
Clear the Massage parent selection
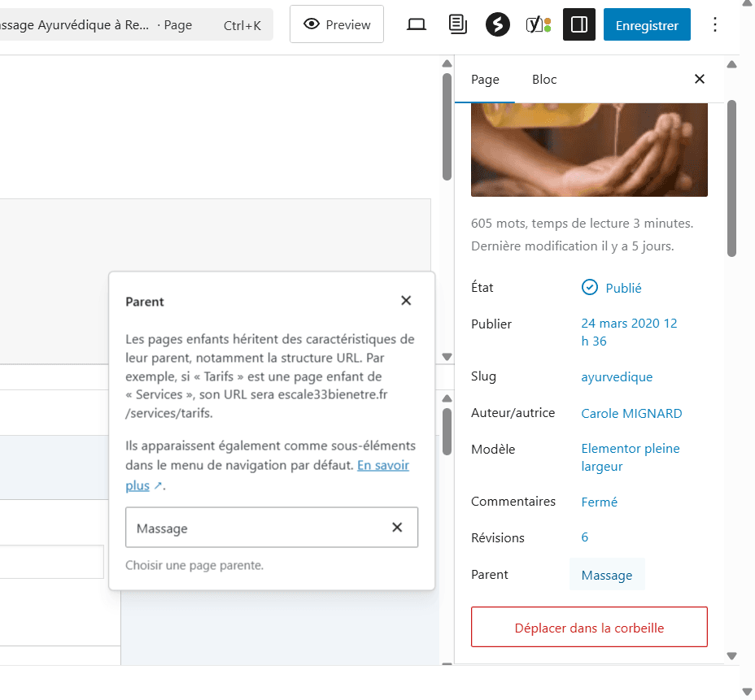click(x=397, y=528)
